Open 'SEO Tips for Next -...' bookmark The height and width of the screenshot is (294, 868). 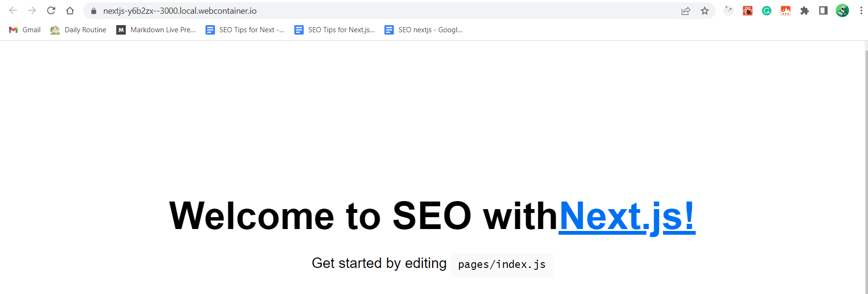click(x=245, y=30)
